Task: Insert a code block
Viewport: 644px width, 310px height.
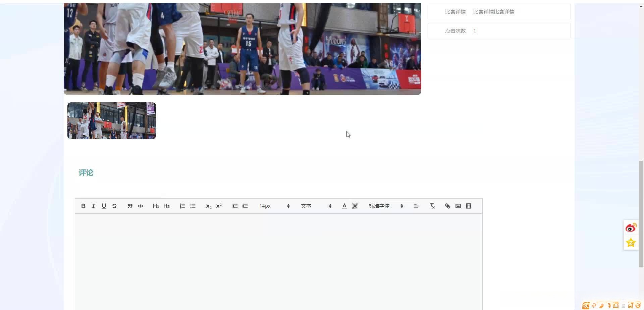Action: [x=141, y=206]
